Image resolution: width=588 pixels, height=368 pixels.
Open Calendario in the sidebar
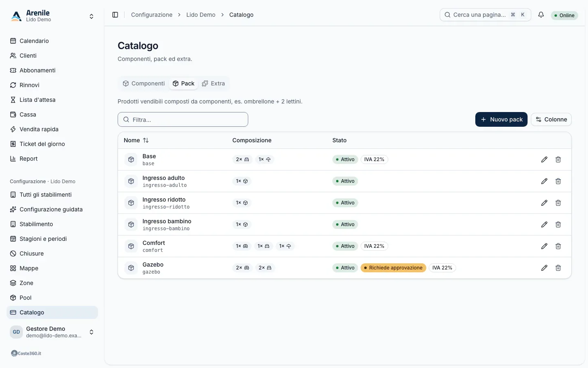point(52,41)
